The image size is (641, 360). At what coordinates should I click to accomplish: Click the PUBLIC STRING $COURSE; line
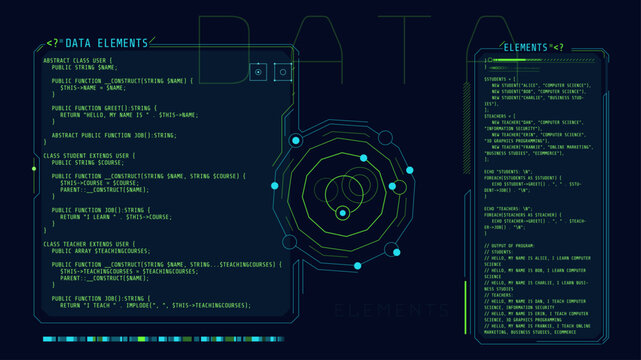click(x=87, y=163)
